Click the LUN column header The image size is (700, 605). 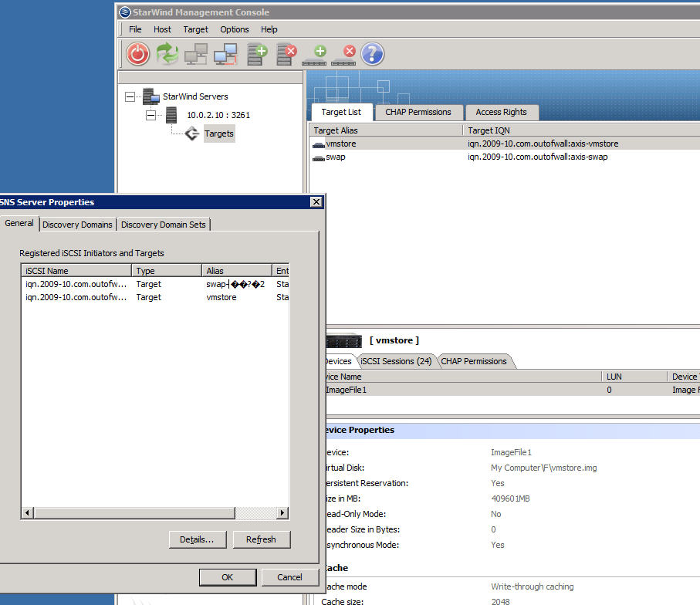click(x=634, y=377)
